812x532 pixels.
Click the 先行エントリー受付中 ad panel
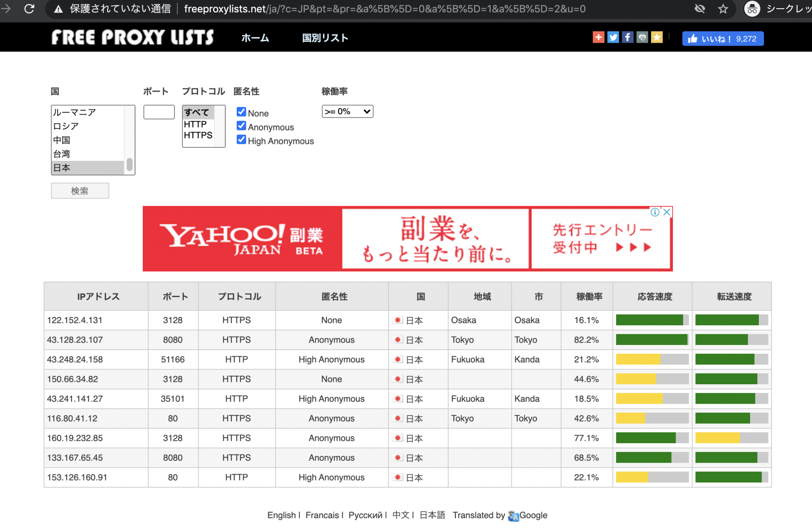[x=601, y=238]
